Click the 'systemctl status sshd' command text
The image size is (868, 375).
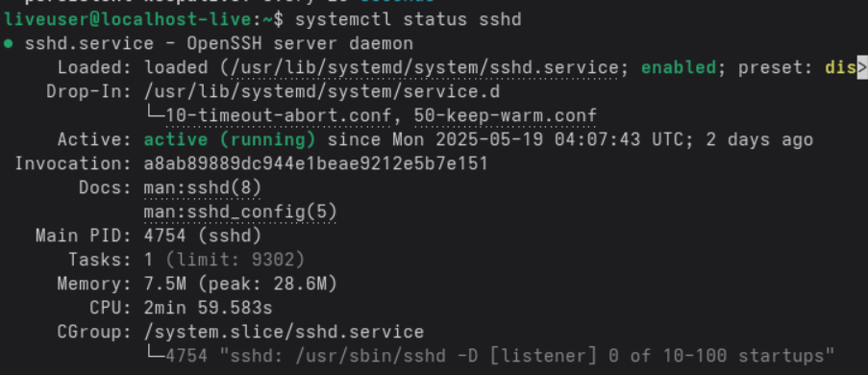[x=409, y=20]
